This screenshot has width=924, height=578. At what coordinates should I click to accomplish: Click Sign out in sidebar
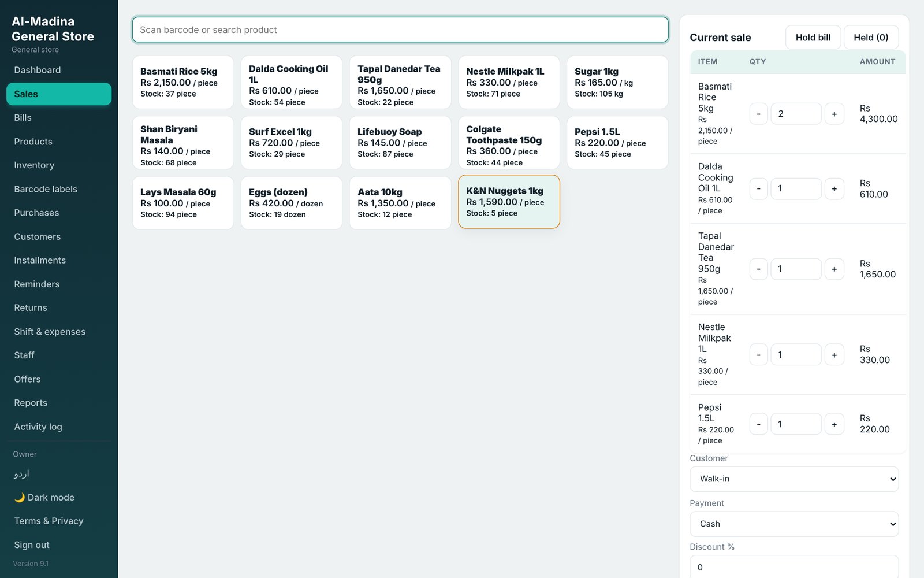[x=59, y=545]
